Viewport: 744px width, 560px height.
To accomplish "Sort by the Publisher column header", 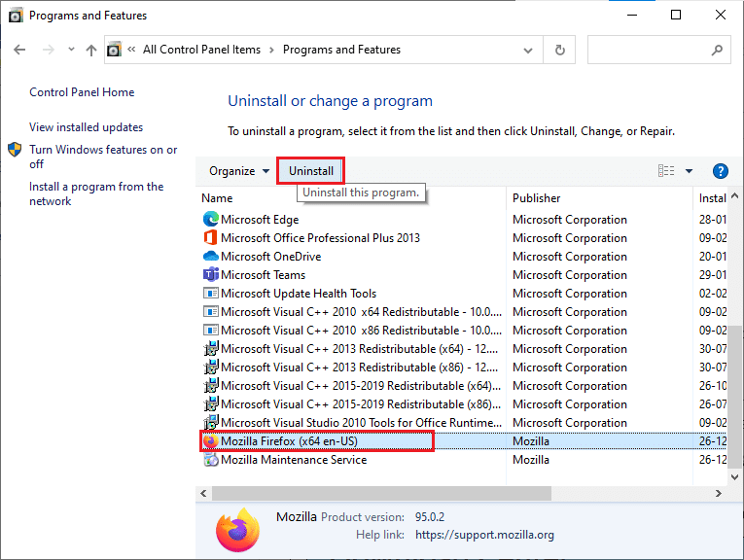I will click(x=536, y=198).
